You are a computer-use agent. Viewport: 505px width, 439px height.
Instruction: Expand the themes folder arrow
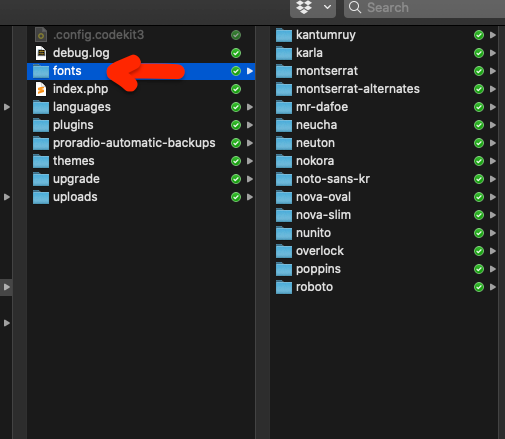[250, 161]
